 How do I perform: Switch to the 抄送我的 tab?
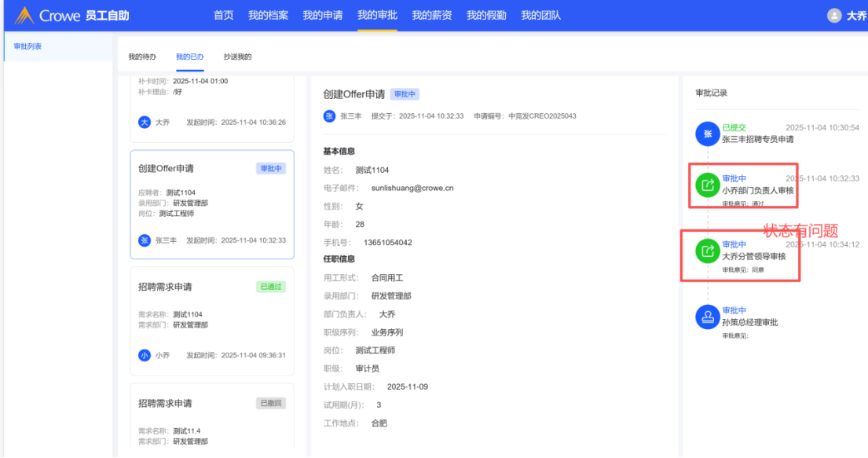pos(237,57)
